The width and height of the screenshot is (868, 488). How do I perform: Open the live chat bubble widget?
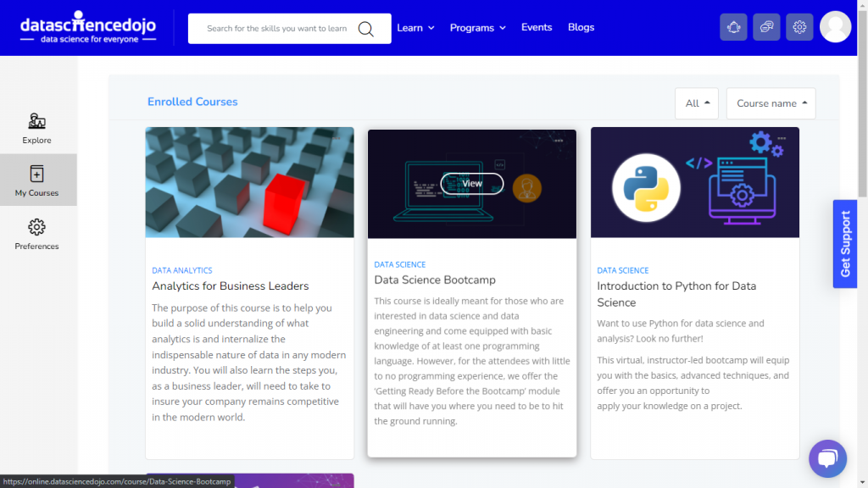827,458
